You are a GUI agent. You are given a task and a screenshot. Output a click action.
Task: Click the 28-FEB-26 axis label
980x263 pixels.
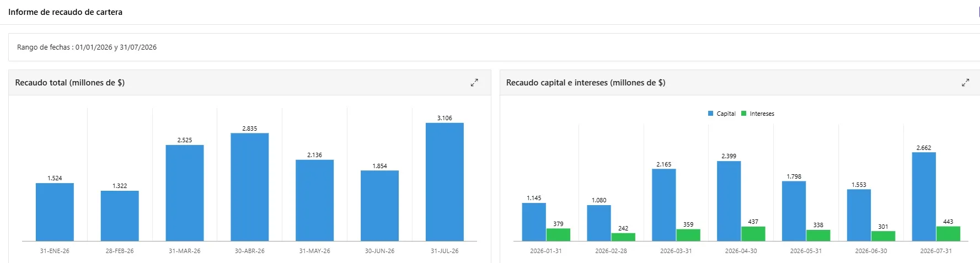point(120,251)
